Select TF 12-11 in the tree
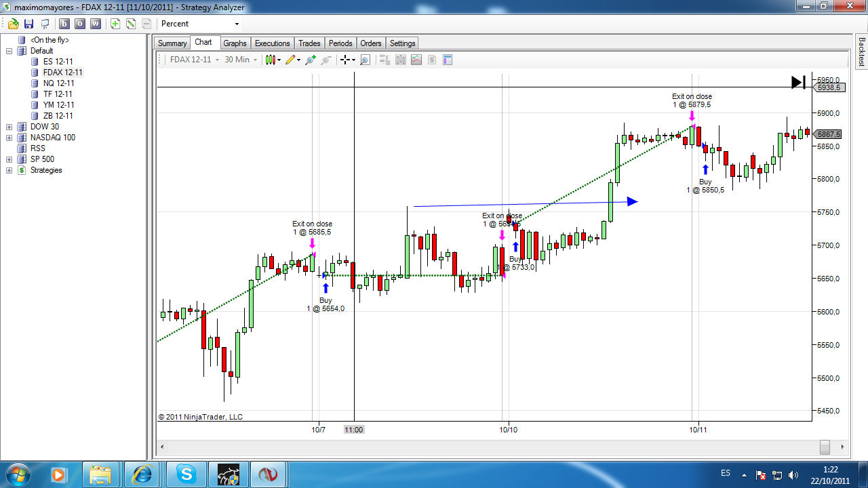This screenshot has width=868, height=488. 58,94
